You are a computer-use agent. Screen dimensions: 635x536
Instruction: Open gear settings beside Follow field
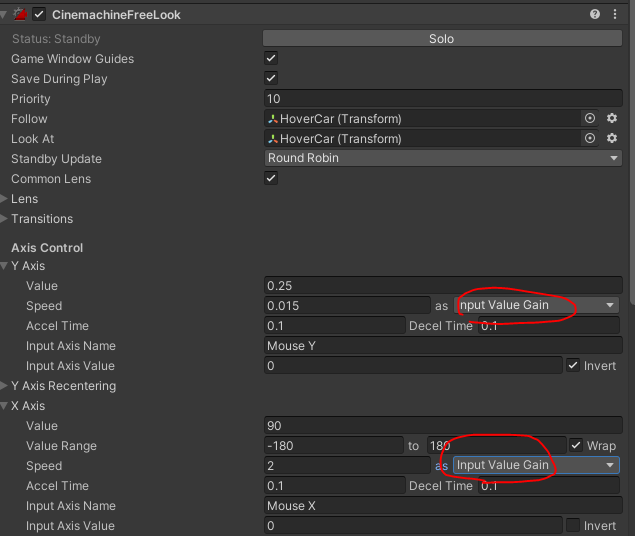point(612,118)
